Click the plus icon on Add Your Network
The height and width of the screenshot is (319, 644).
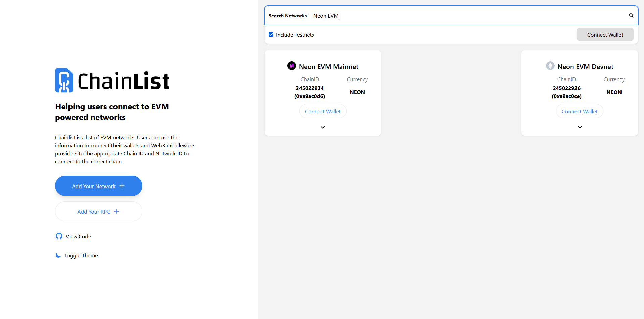[122, 186]
